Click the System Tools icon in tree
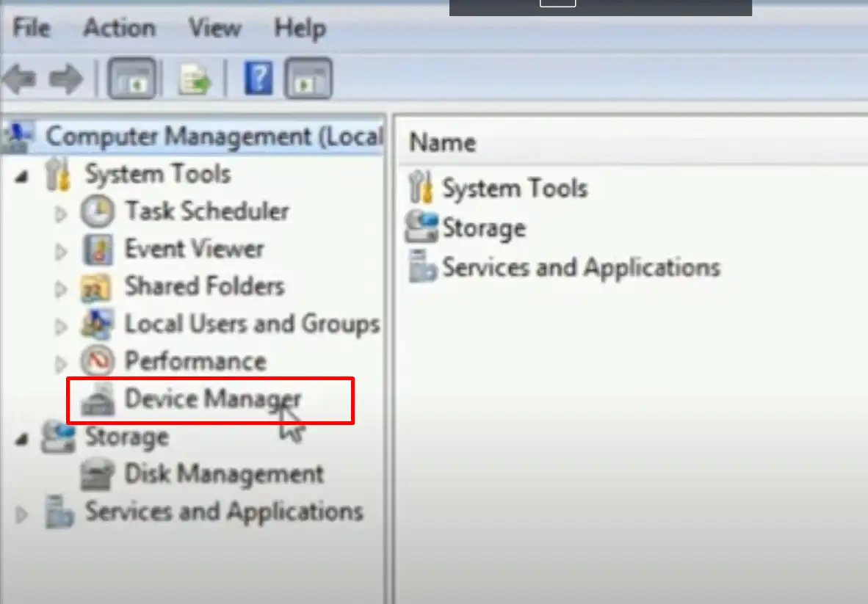868x604 pixels. pyautogui.click(x=58, y=174)
